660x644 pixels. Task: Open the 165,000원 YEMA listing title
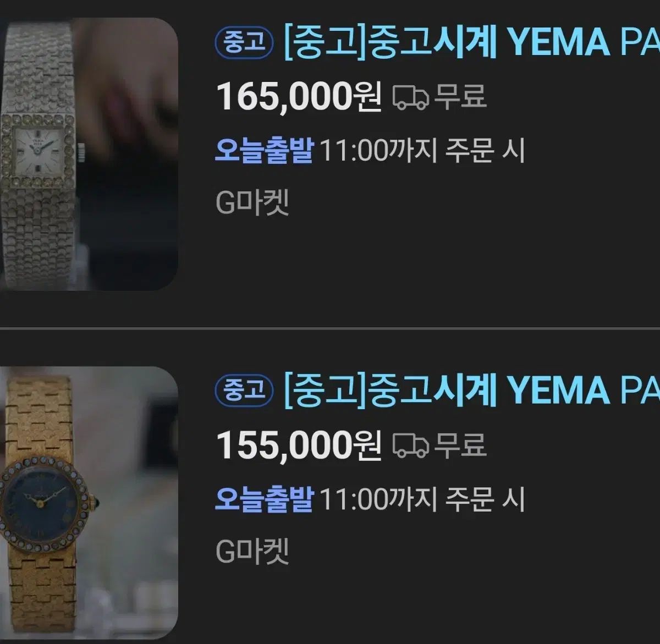471,42
